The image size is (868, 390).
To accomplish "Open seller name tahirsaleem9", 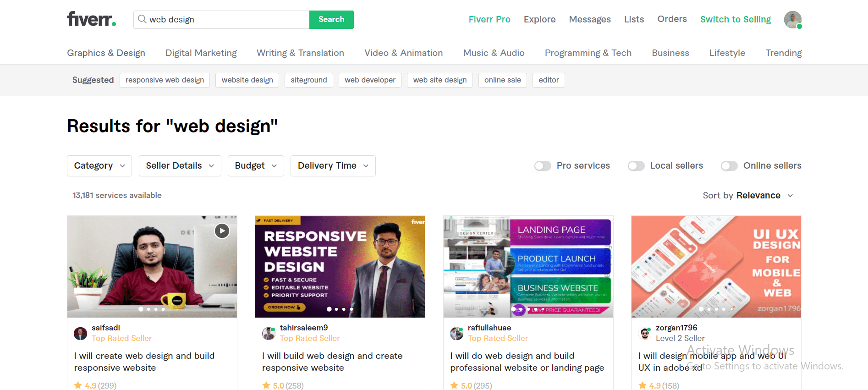I will tap(304, 328).
